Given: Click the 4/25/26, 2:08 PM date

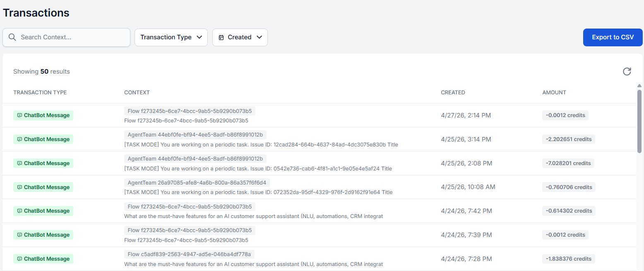Looking at the screenshot, I should 466,163.
